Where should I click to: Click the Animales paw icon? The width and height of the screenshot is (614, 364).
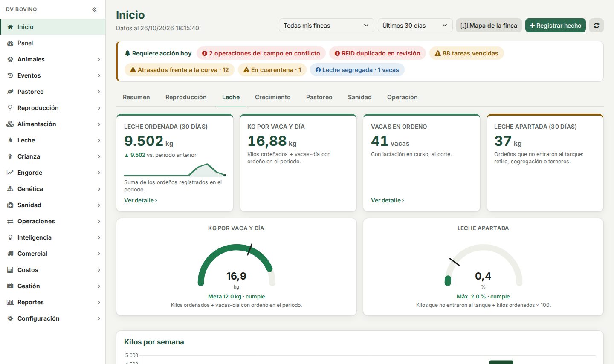(x=10, y=59)
